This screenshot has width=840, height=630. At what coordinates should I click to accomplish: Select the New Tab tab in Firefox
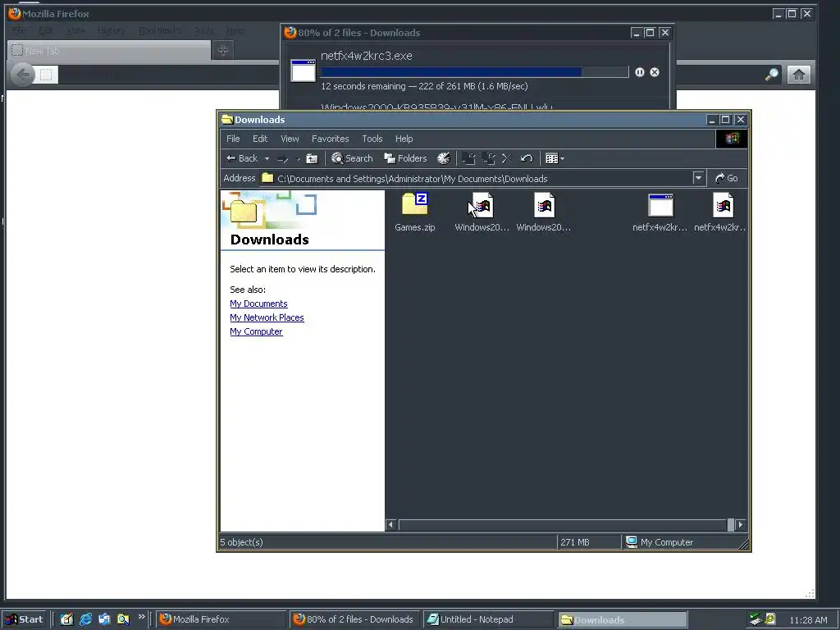tap(109, 51)
